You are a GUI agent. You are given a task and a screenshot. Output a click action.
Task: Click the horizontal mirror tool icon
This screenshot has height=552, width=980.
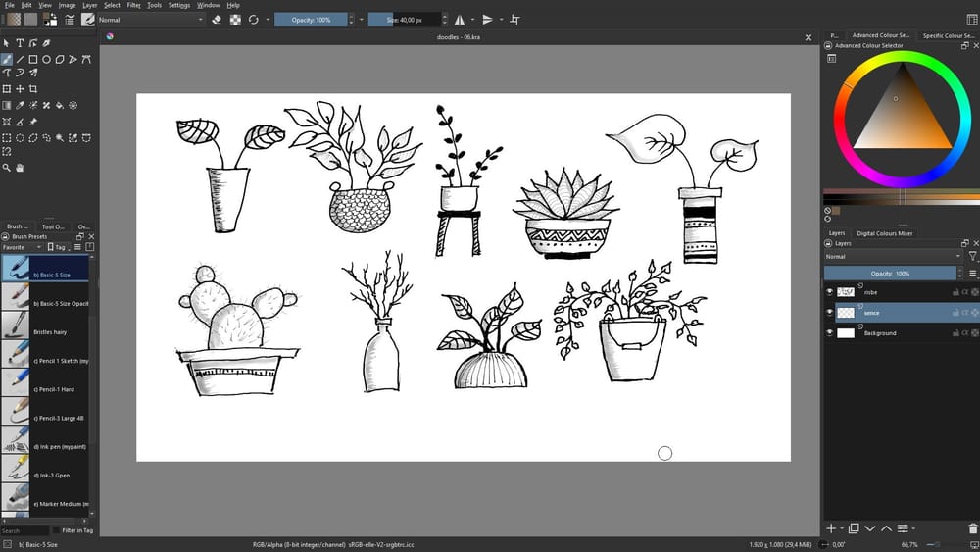click(460, 20)
